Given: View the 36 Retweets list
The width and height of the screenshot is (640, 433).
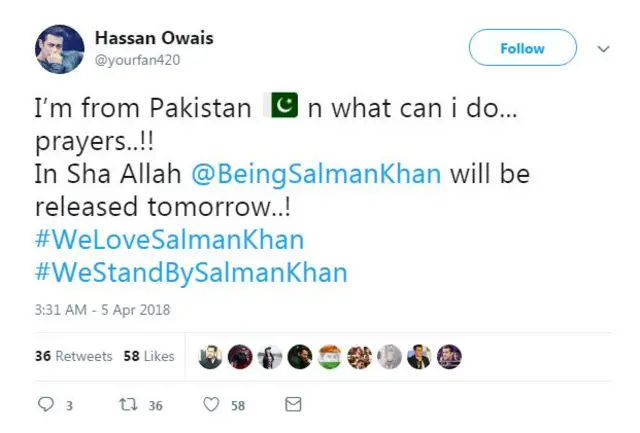Looking at the screenshot, I should point(74,356).
